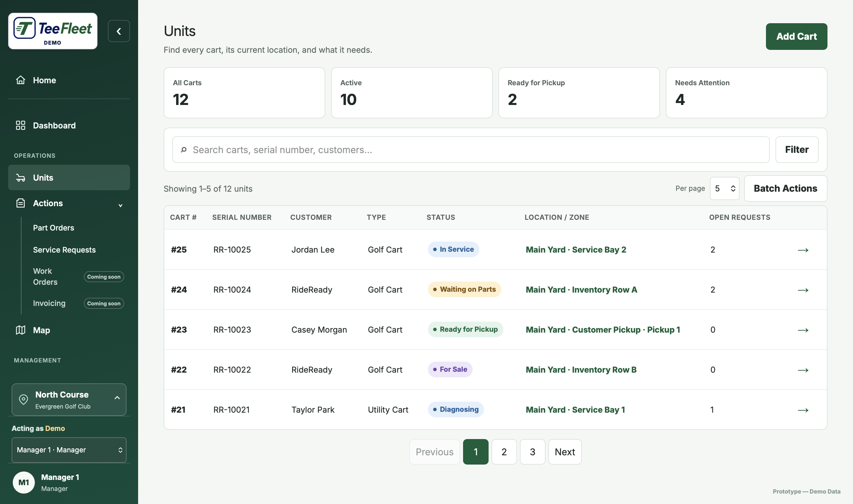Select the Active summary card
The image size is (853, 504).
pos(411,93)
